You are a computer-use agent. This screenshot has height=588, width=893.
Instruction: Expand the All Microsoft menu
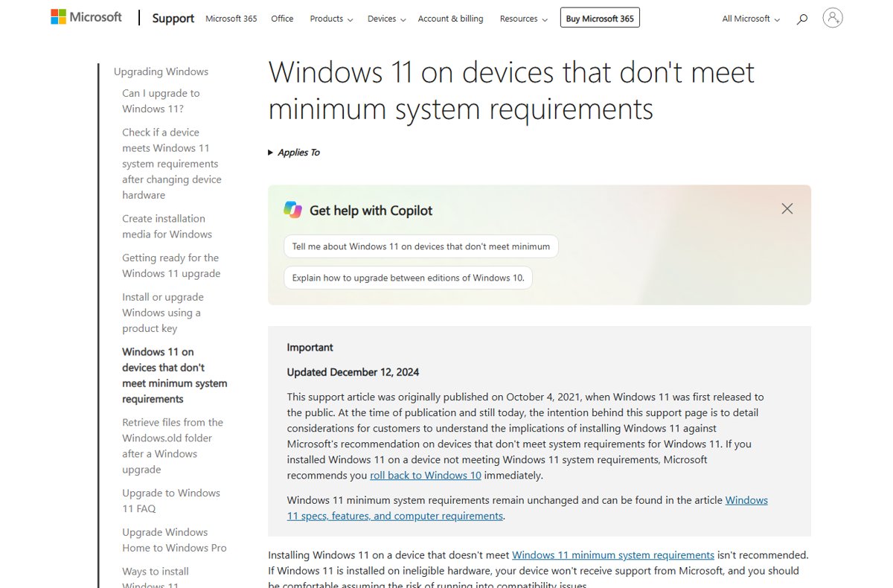click(x=751, y=19)
